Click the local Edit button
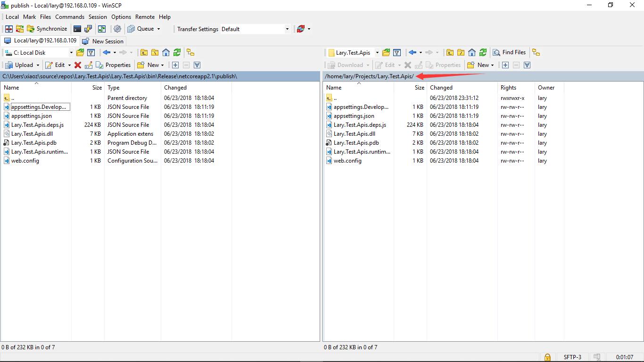This screenshot has height=362, width=644. 55,65
